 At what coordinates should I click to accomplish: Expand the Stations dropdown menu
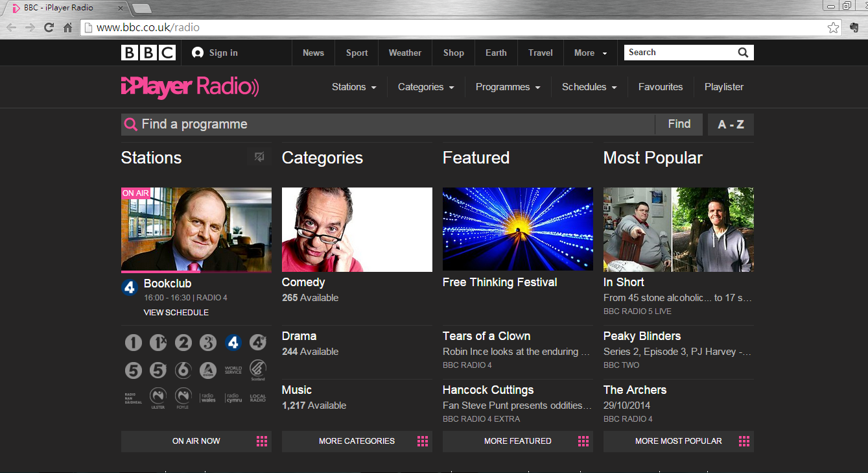(x=354, y=87)
